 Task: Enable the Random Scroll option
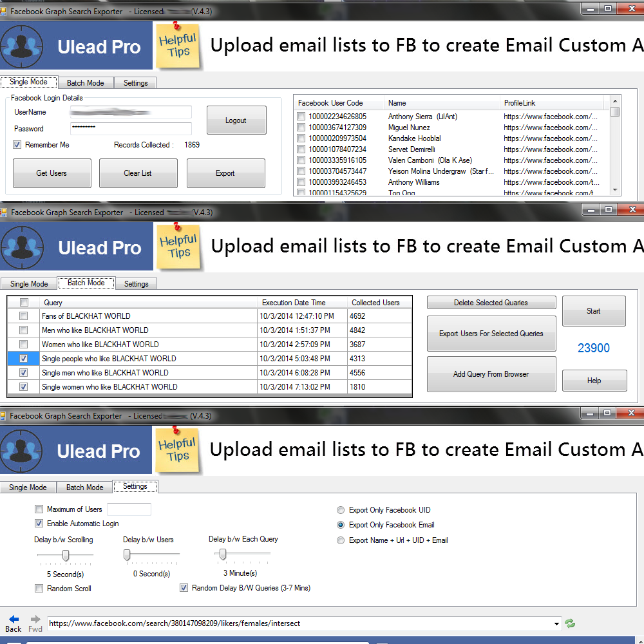click(x=39, y=588)
